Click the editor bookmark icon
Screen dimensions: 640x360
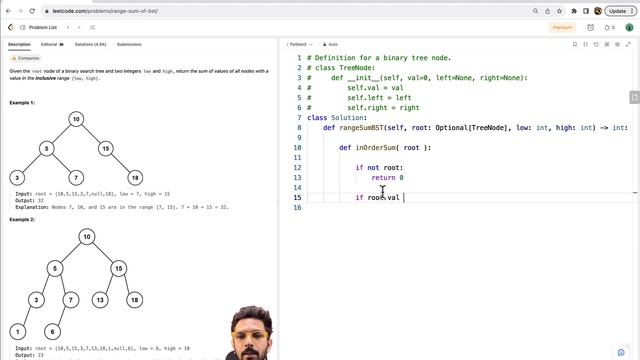tap(575, 44)
